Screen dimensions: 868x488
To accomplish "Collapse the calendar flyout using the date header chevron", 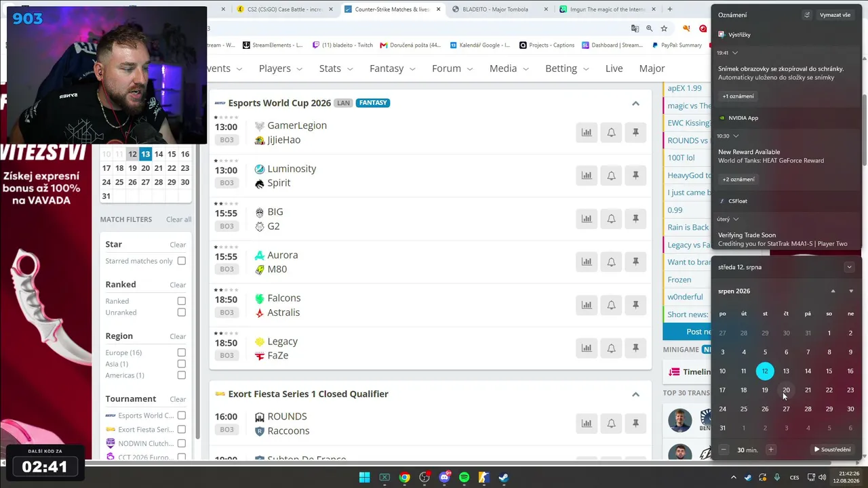I will click(x=849, y=267).
